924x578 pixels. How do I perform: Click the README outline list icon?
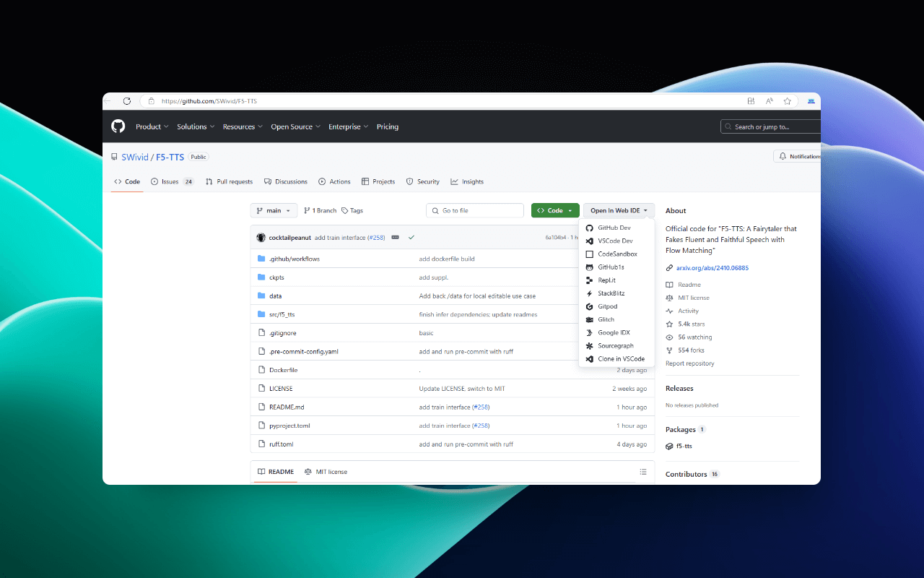click(x=643, y=472)
